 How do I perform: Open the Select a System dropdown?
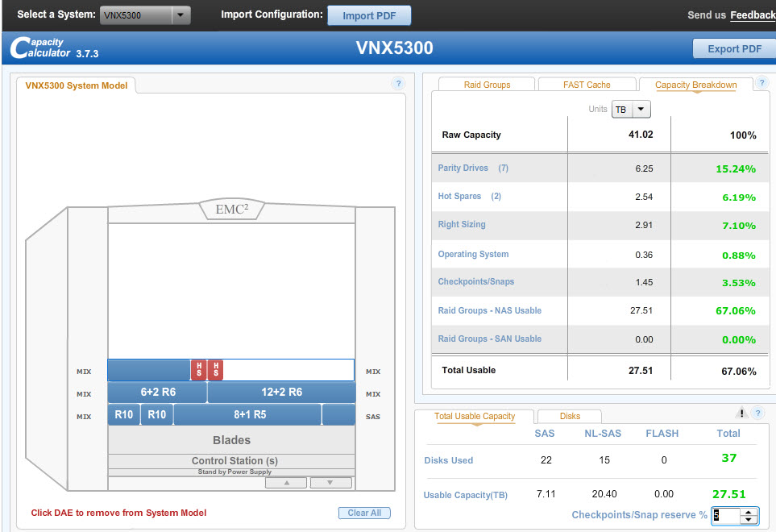pos(145,15)
